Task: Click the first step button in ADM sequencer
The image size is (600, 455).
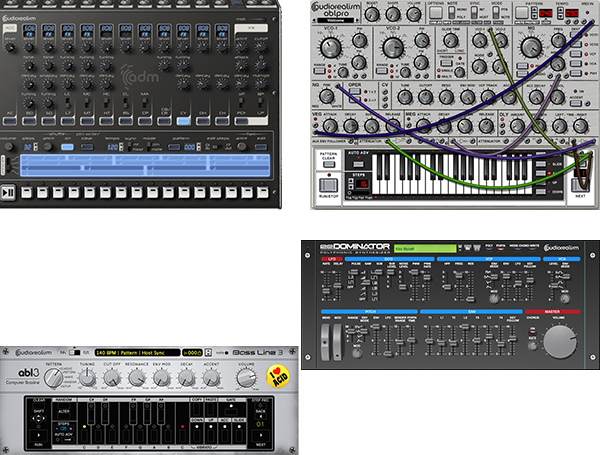Action: coord(26,192)
